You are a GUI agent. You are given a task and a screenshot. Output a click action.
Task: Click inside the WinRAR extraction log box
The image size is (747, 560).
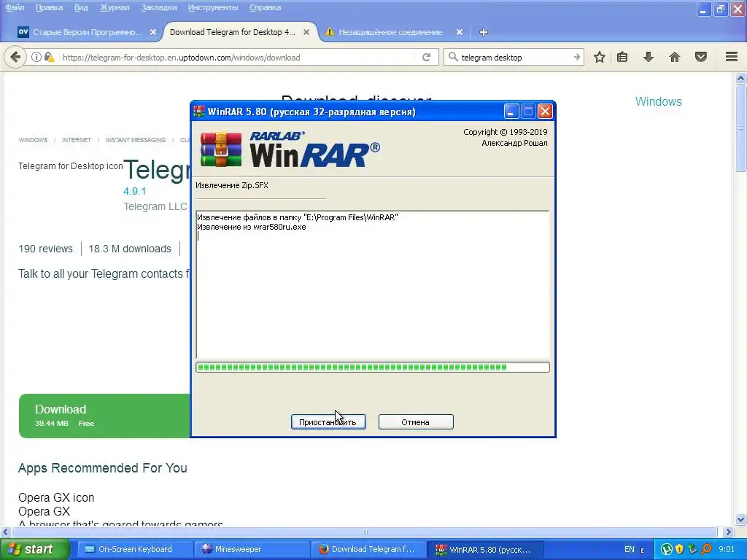click(x=373, y=284)
